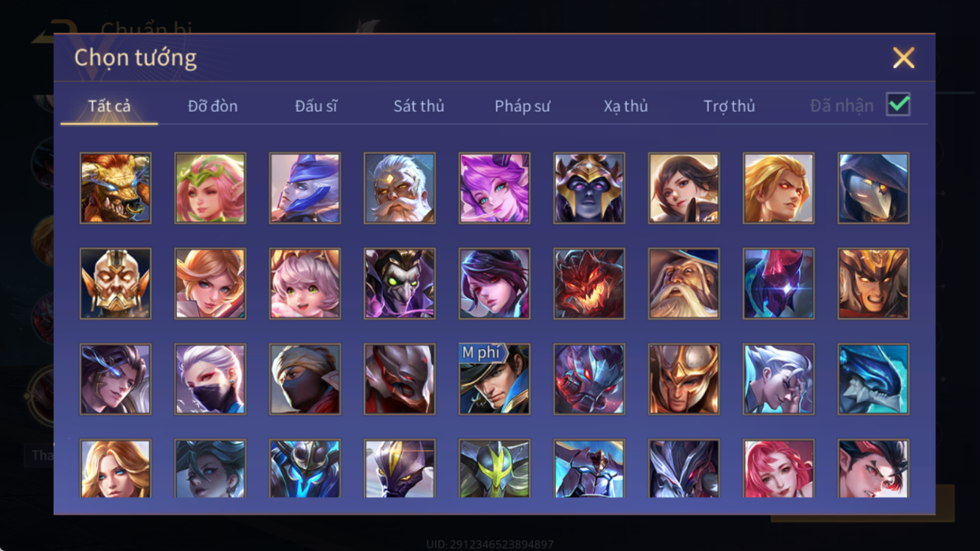This screenshot has height=551, width=980.
Task: Select the hero tagged "M phí"
Action: [x=494, y=379]
